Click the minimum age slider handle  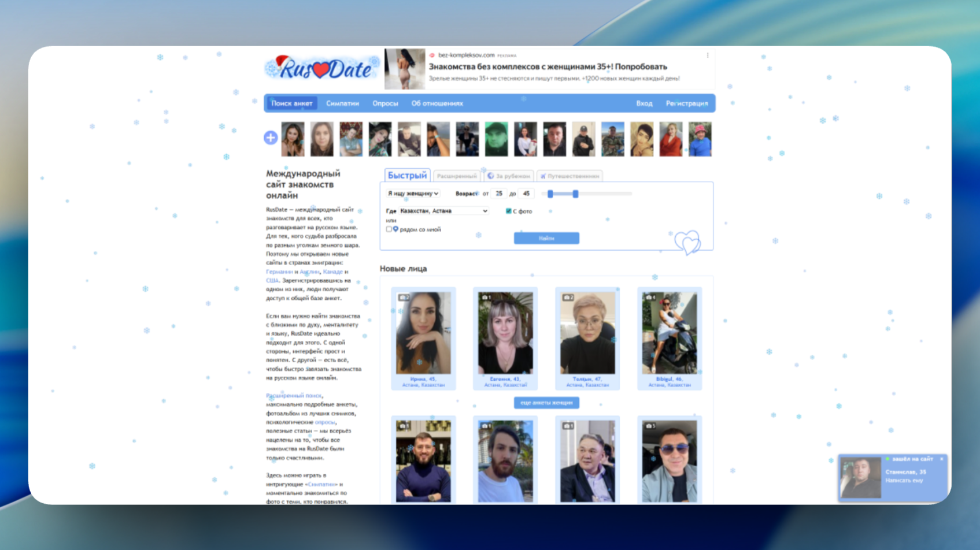pos(550,194)
